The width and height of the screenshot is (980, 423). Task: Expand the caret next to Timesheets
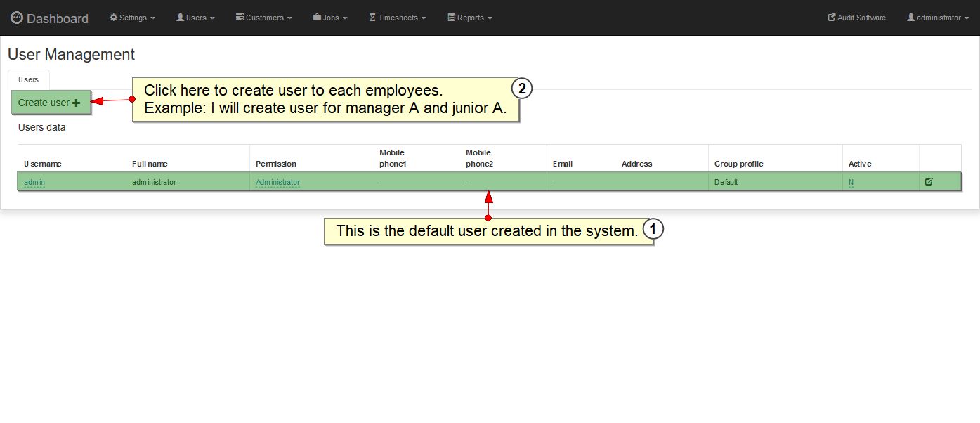pos(424,18)
